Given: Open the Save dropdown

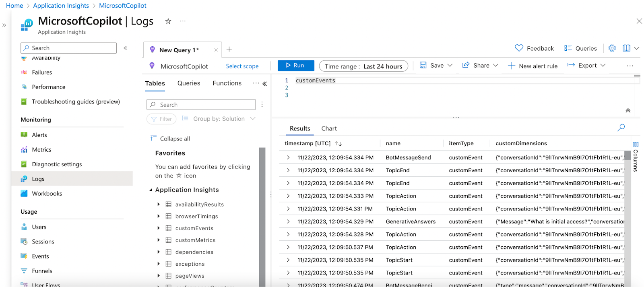Looking at the screenshot, I should pos(436,65).
